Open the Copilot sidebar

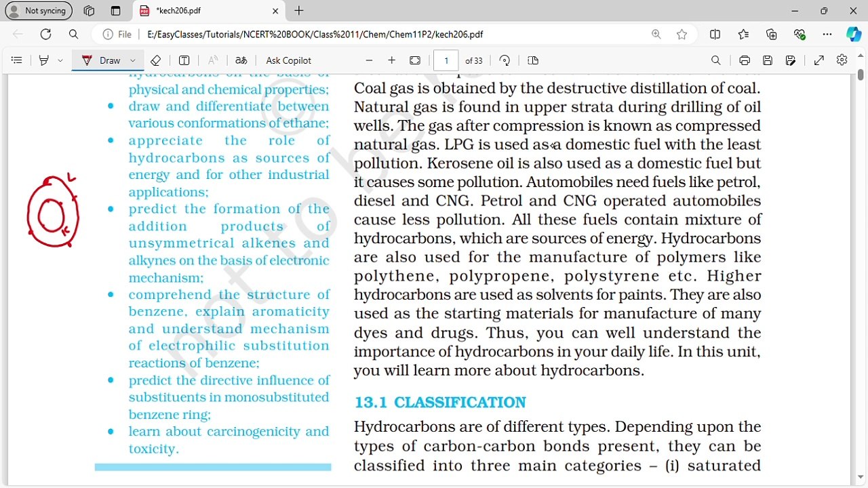pos(853,35)
